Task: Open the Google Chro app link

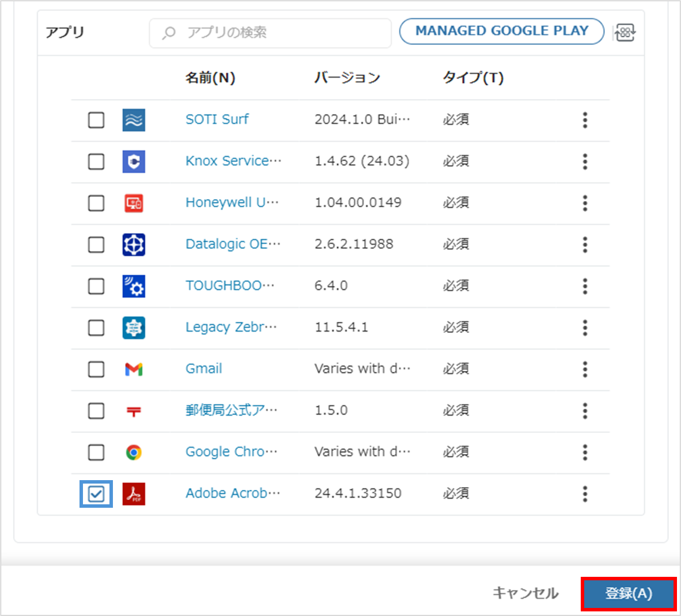Action: pos(231,452)
